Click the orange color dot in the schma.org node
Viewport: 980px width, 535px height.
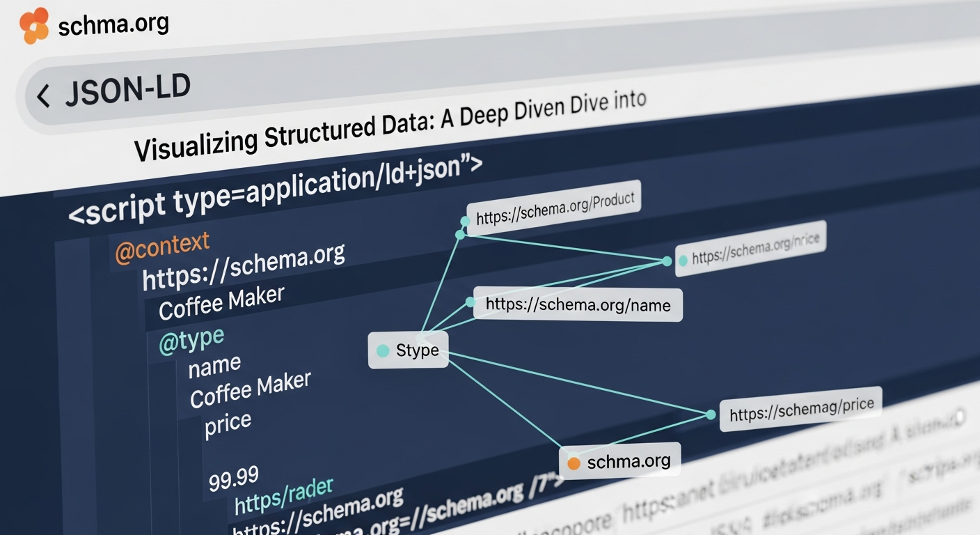(x=574, y=461)
